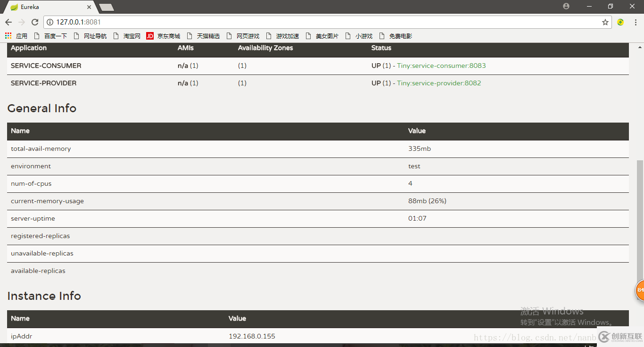
Task: Click the environment value test
Action: 414,166
